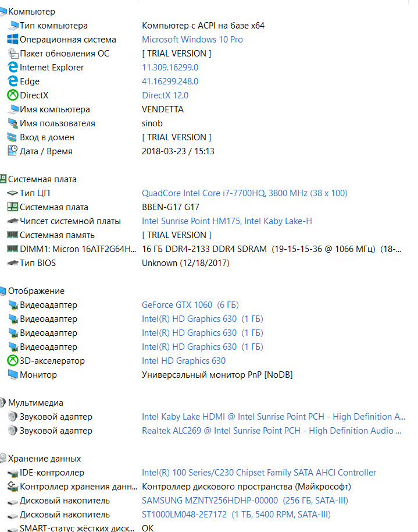Click the DirectX Xbox-style icon
The height and width of the screenshot is (532, 418).
(x=13, y=95)
